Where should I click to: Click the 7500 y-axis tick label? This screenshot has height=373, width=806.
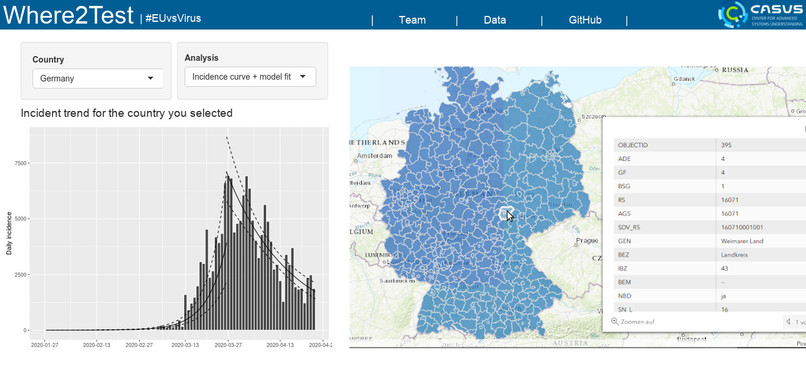(x=21, y=163)
